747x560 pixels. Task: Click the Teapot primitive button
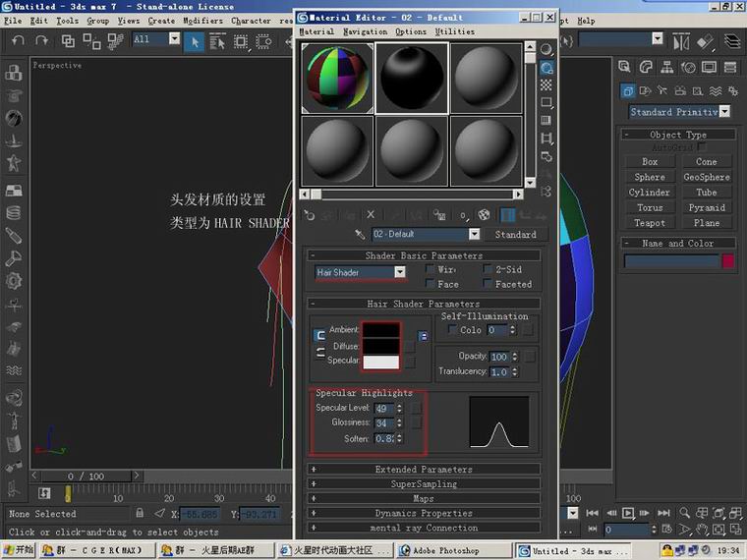(650, 223)
